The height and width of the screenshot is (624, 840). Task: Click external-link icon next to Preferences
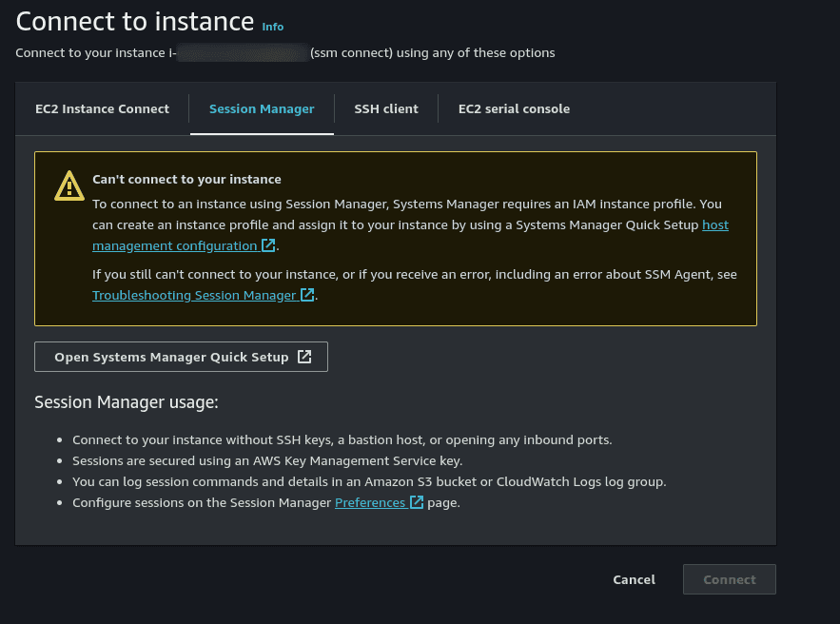point(416,502)
